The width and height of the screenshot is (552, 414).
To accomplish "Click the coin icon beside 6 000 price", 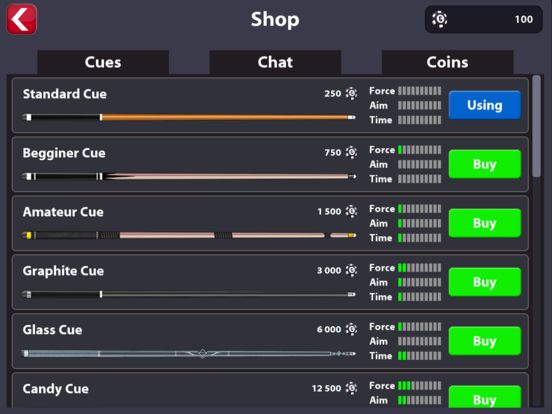I will click(x=351, y=329).
